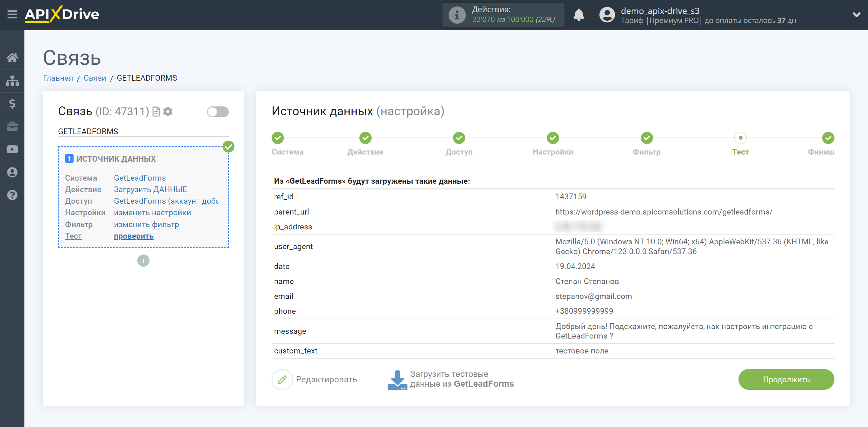Click the GETLEADFORMS connection name field
Viewport: 868px width, 427px height.
(x=143, y=131)
